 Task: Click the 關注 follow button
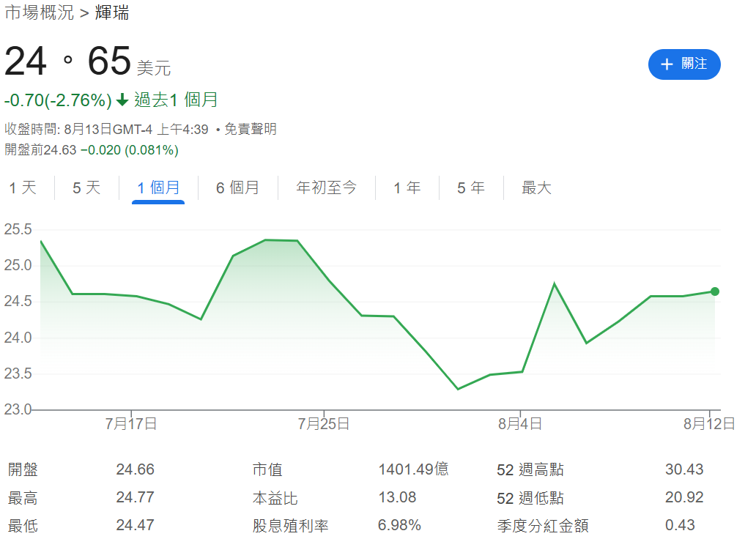(683, 64)
